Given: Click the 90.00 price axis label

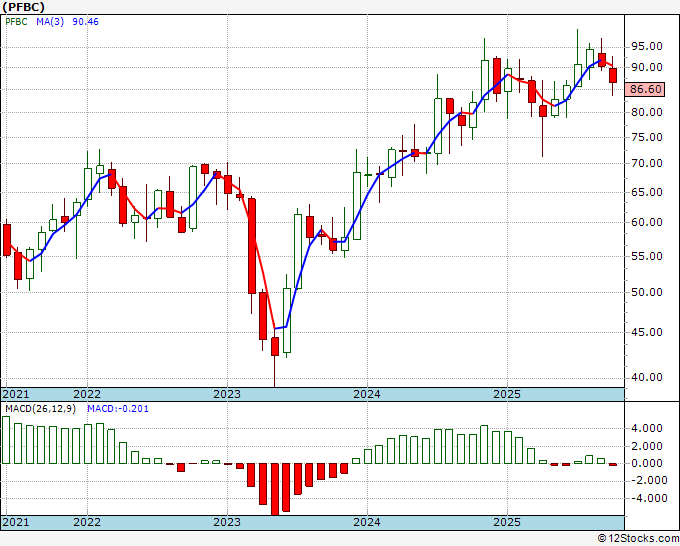Looking at the screenshot, I should click(646, 67).
